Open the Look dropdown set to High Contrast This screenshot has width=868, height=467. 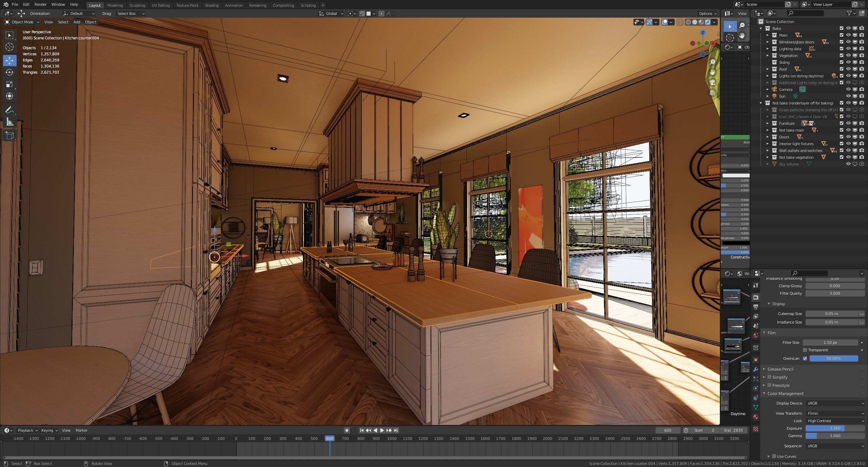tap(835, 421)
